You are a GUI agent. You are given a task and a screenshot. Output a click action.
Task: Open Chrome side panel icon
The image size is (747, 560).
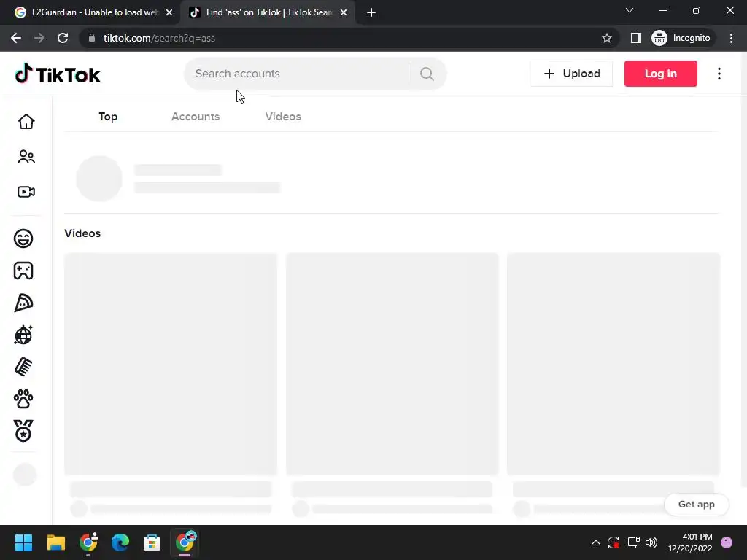pyautogui.click(x=635, y=38)
